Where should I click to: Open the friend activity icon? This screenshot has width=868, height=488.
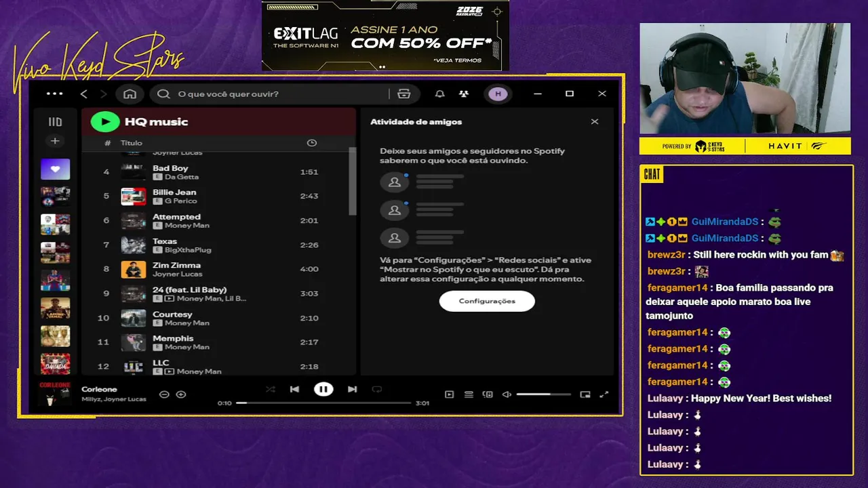tap(464, 94)
